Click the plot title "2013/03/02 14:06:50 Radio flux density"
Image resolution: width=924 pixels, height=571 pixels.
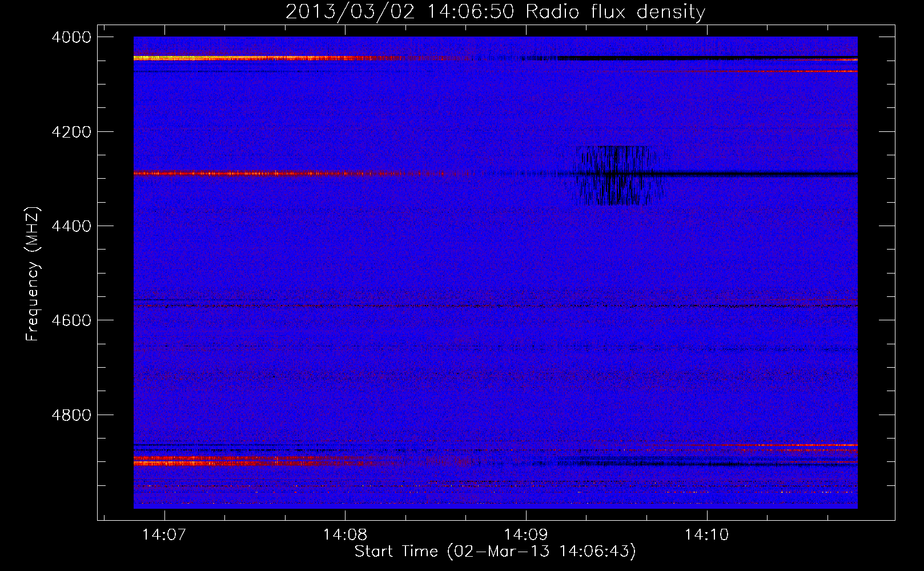coord(495,11)
